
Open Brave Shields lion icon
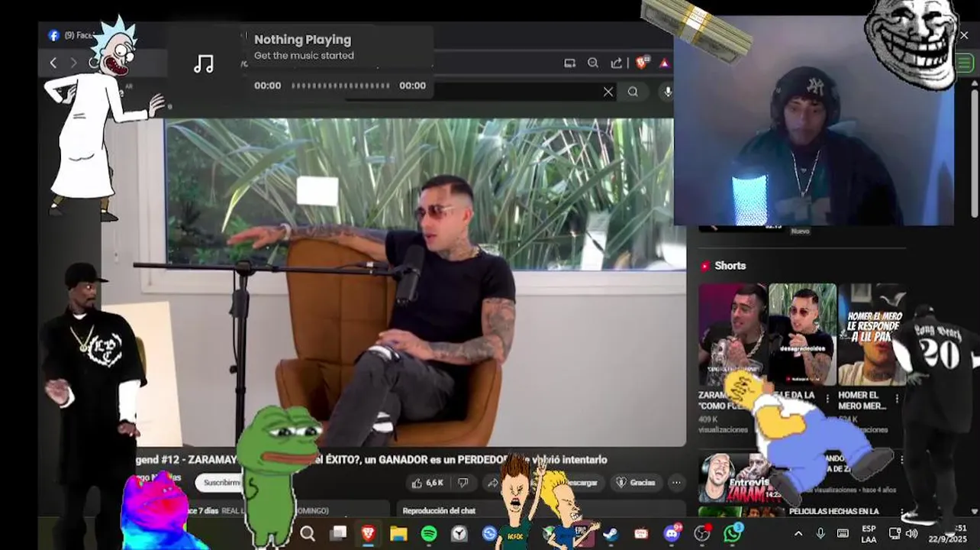tap(641, 63)
